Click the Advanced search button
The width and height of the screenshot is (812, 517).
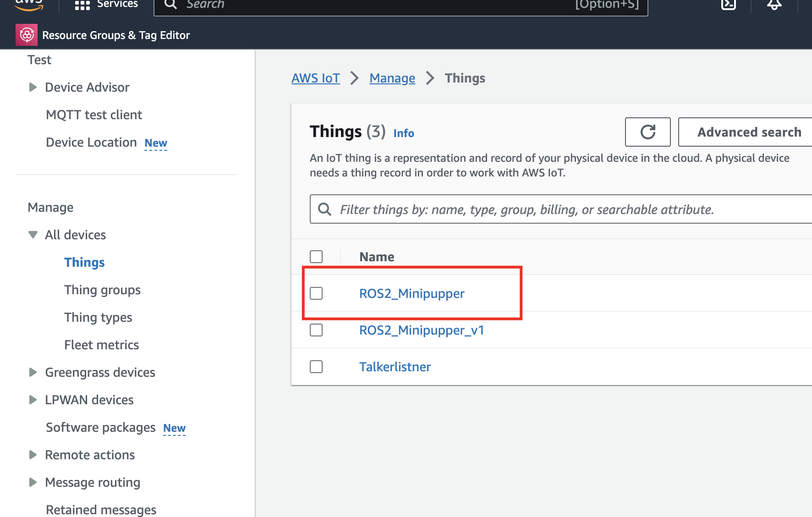coord(749,132)
